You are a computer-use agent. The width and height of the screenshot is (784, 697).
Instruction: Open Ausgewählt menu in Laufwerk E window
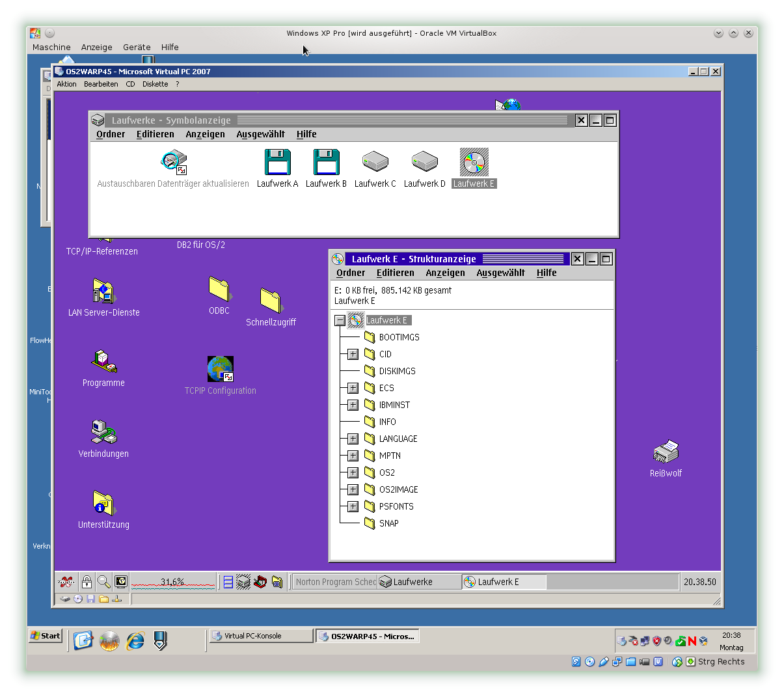click(x=500, y=273)
